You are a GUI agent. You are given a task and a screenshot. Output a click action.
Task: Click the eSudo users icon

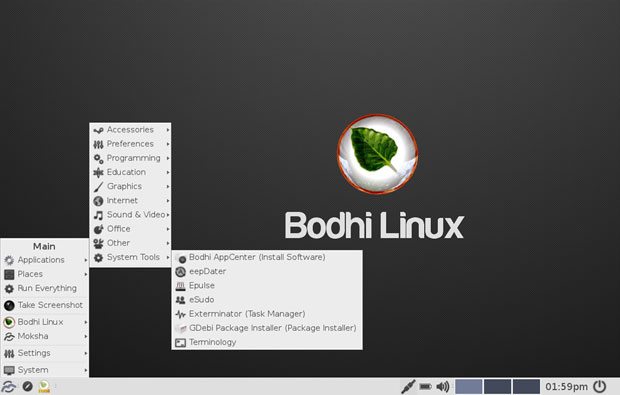pos(181,300)
